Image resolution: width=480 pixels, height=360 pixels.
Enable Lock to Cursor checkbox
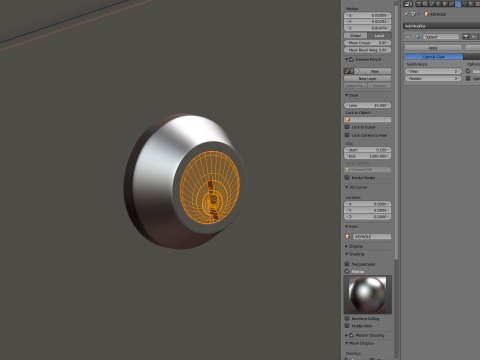pyautogui.click(x=347, y=127)
